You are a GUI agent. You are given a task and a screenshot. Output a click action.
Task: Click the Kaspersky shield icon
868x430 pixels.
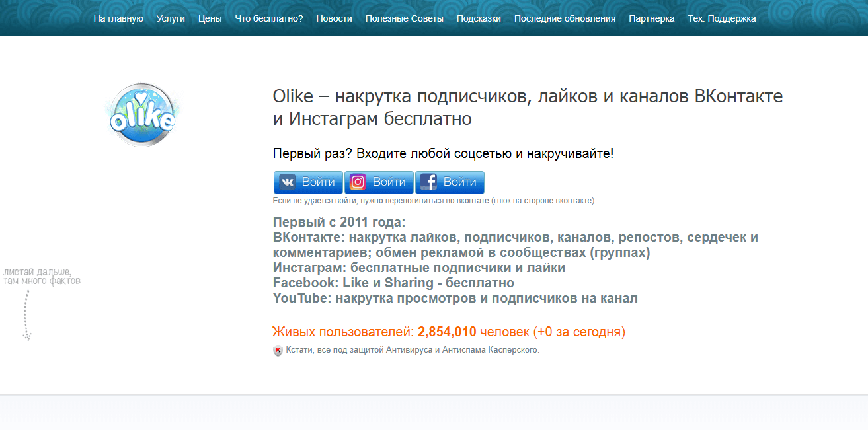point(278,351)
